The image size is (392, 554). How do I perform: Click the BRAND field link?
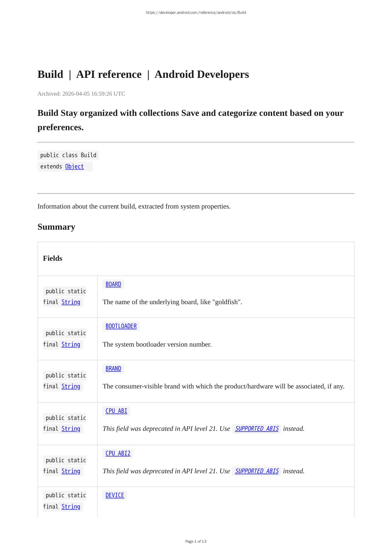pyautogui.click(x=113, y=368)
